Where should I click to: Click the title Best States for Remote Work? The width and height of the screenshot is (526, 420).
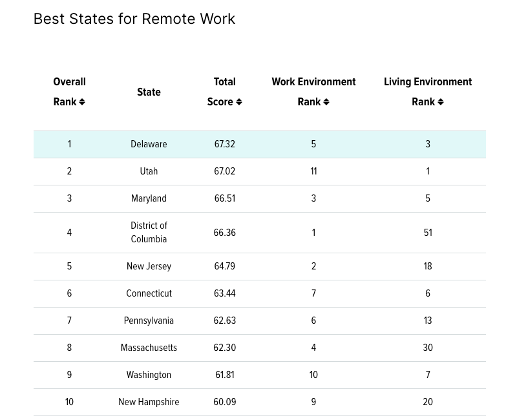point(134,19)
